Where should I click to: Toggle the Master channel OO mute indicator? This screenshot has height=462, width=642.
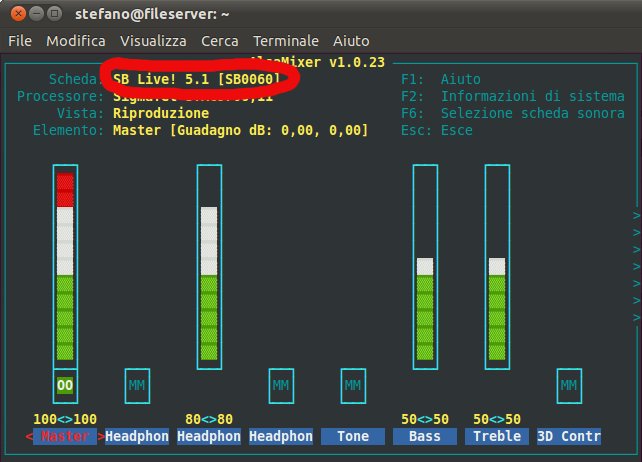point(65,385)
